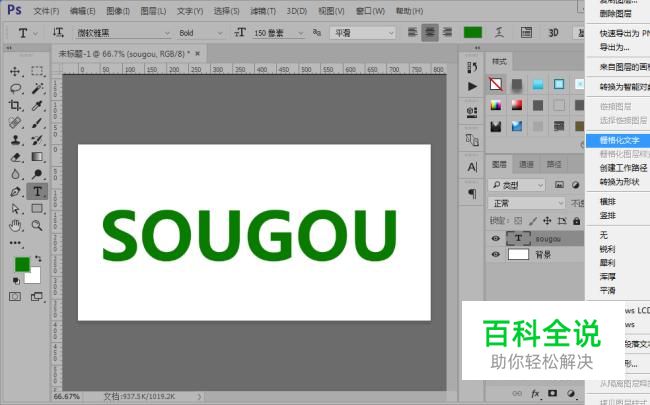This screenshot has height=405, width=650.
Task: Select the Horizontal Type tool
Action: [x=37, y=192]
